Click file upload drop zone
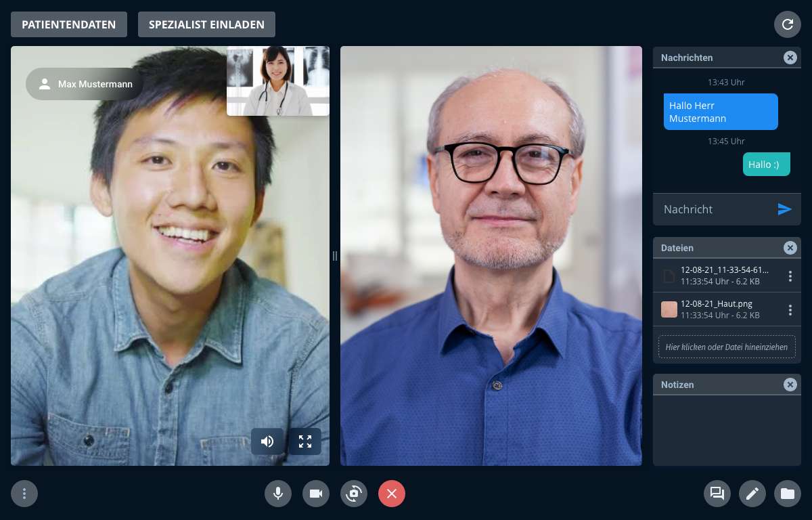The image size is (812, 520). (727, 347)
